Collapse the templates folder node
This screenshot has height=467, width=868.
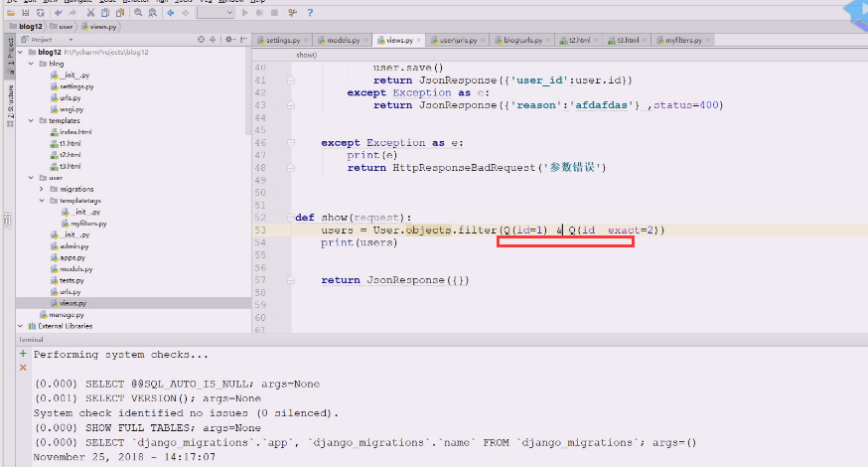(x=31, y=121)
